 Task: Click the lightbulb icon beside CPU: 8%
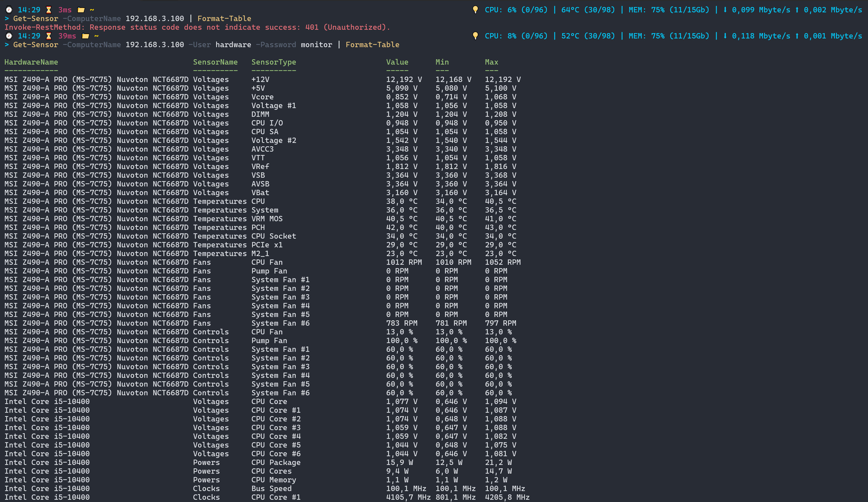coord(475,36)
